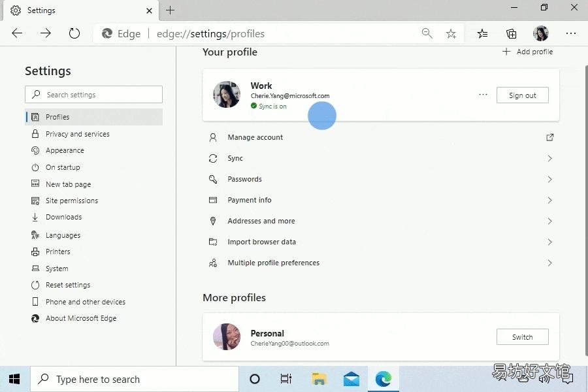Image resolution: width=588 pixels, height=392 pixels.
Task: Click the Sync is on status text
Action: pos(272,106)
